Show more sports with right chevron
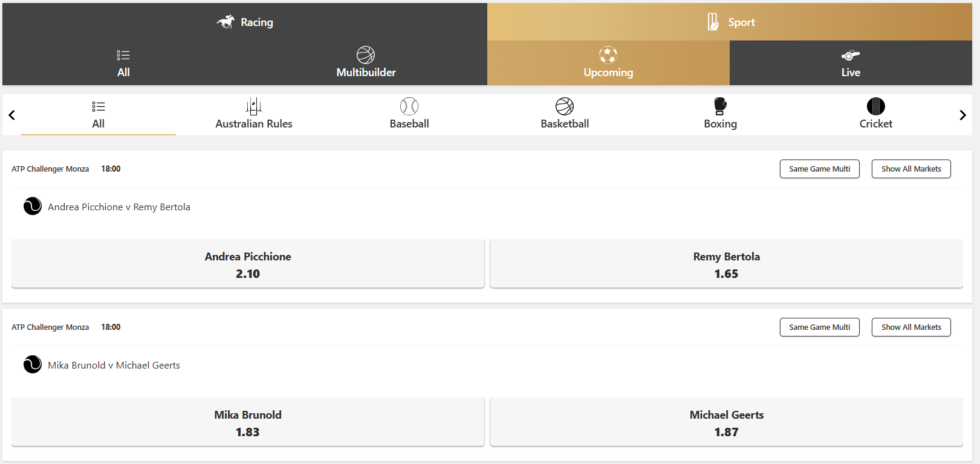The height and width of the screenshot is (464, 980). coord(963,115)
